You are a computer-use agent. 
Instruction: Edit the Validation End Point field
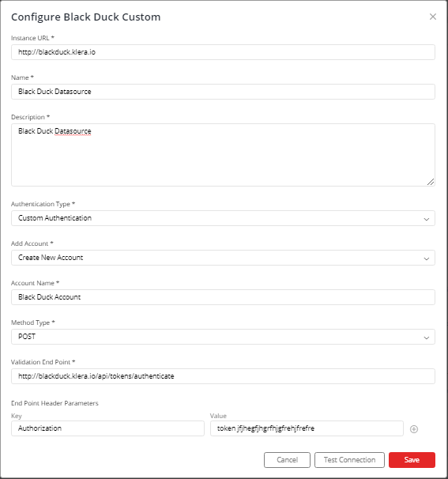tap(223, 376)
